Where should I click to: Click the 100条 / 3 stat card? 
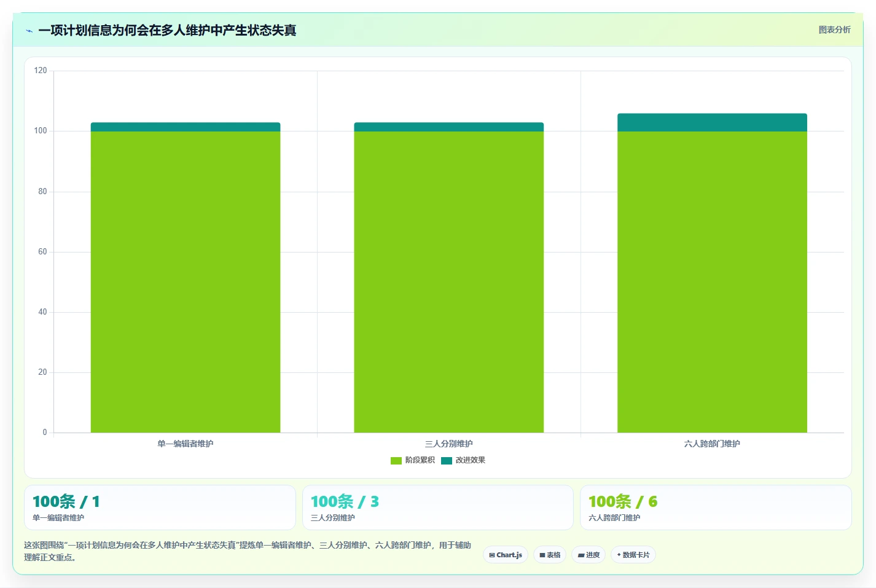(437, 508)
